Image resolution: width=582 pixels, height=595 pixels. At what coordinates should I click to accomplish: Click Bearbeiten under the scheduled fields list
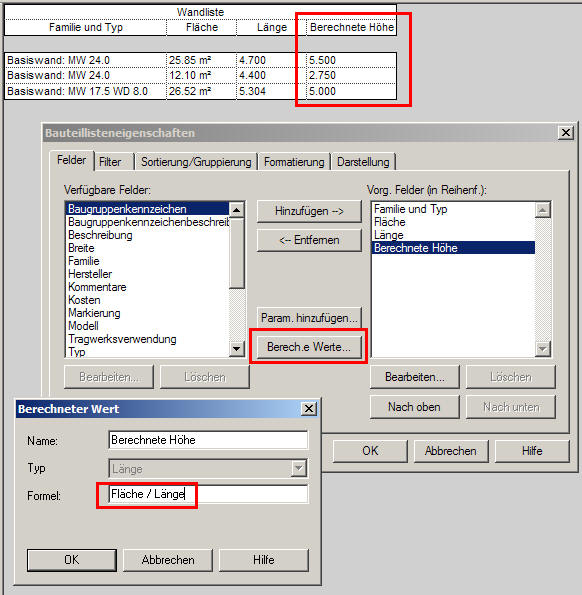414,377
